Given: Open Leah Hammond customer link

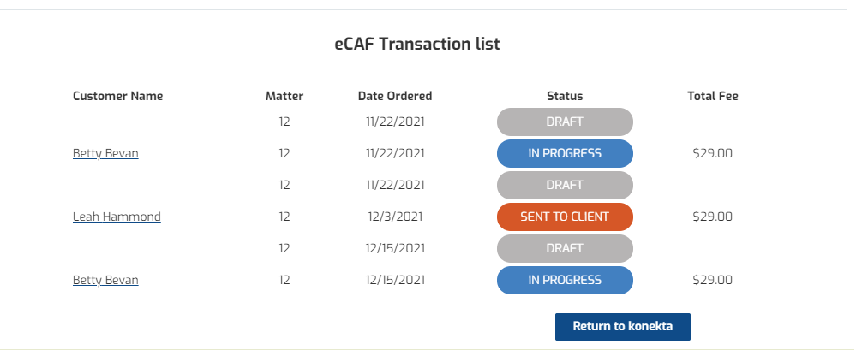Looking at the screenshot, I should [x=117, y=217].
